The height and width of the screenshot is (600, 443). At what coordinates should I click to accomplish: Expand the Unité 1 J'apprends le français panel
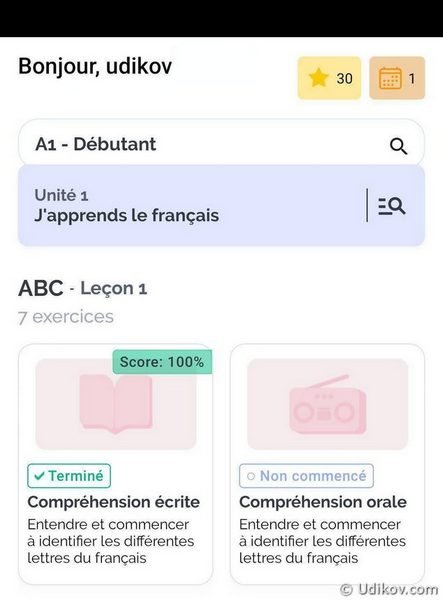pos(221,205)
